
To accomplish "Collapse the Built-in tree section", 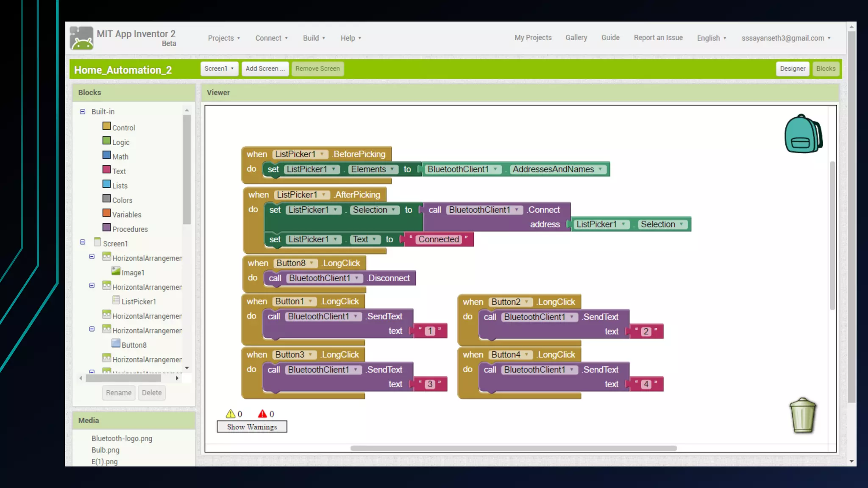I will point(83,112).
